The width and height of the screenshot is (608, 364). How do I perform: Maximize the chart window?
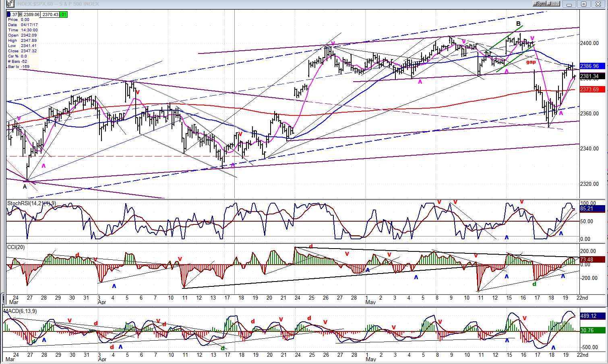(x=583, y=4)
